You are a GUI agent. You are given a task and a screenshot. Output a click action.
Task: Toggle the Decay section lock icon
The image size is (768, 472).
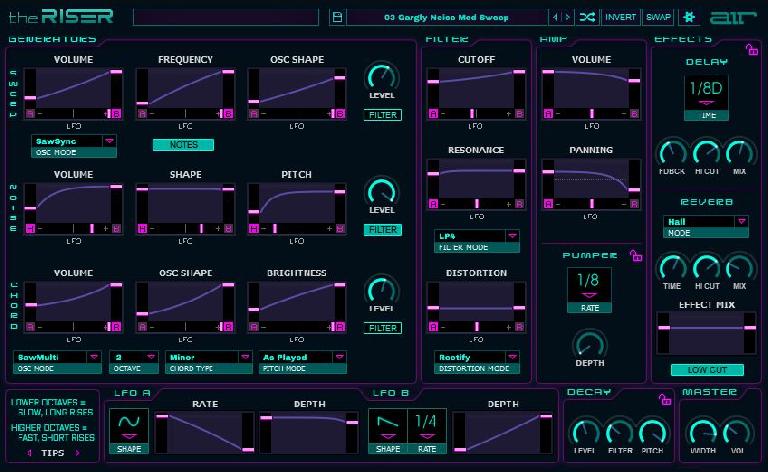665,400
